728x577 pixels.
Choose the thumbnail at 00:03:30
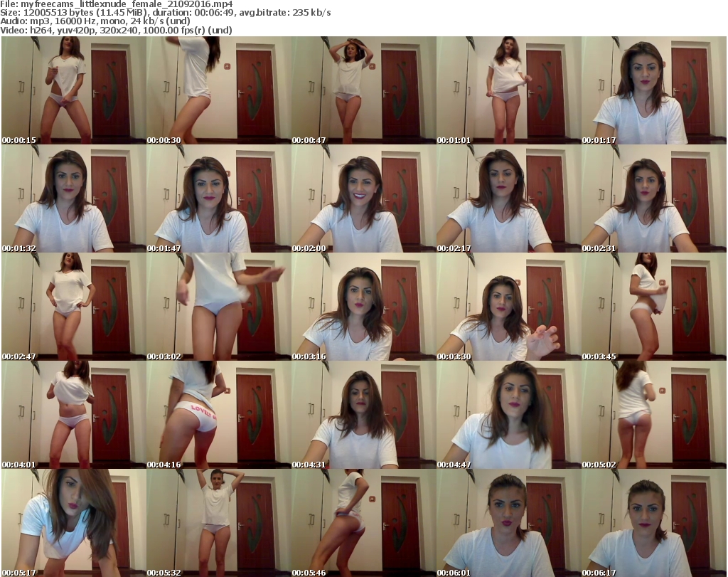pos(508,307)
